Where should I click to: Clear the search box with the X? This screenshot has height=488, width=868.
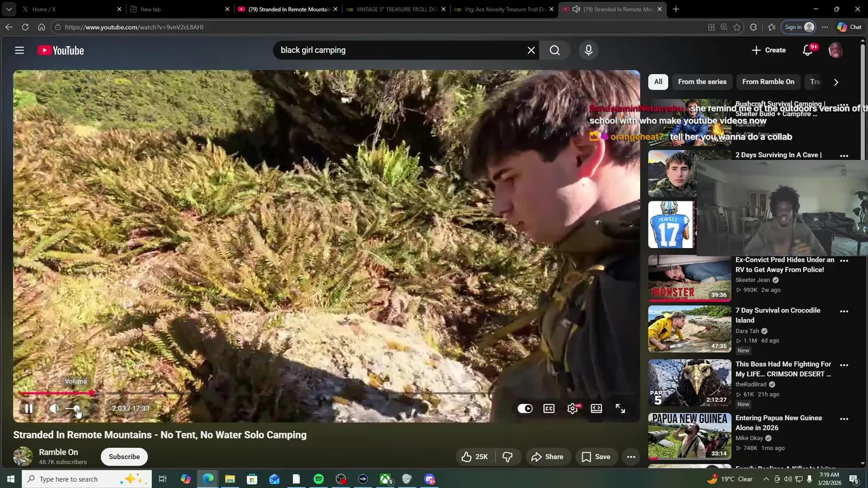click(x=531, y=50)
